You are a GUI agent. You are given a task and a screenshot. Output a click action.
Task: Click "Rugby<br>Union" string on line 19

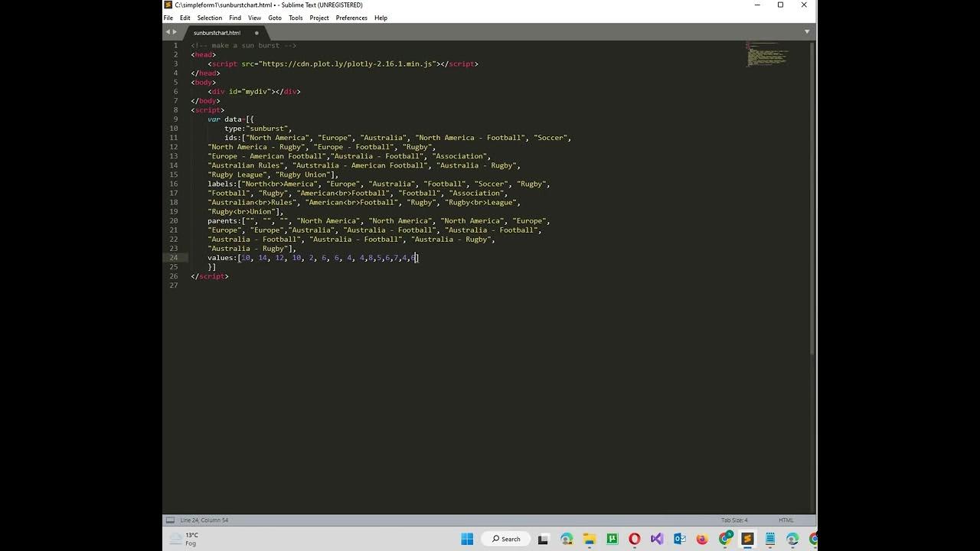241,212
